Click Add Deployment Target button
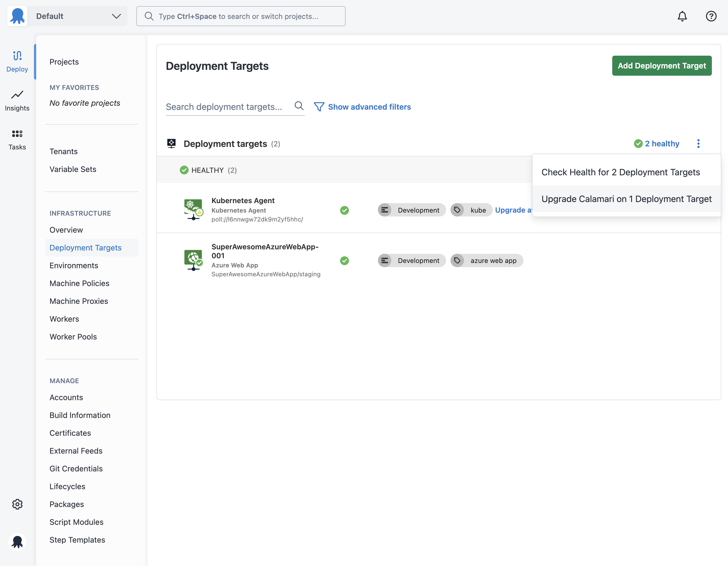Viewport: 728px width, 566px height. click(662, 66)
